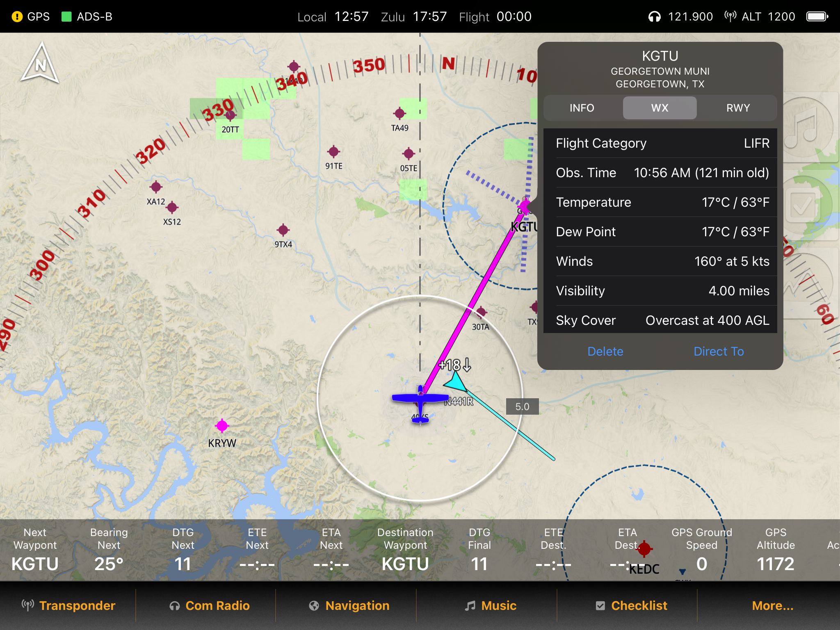Tap the cyan traffic target N441R
Viewport: 840px width, 630px height.
pyautogui.click(x=456, y=382)
